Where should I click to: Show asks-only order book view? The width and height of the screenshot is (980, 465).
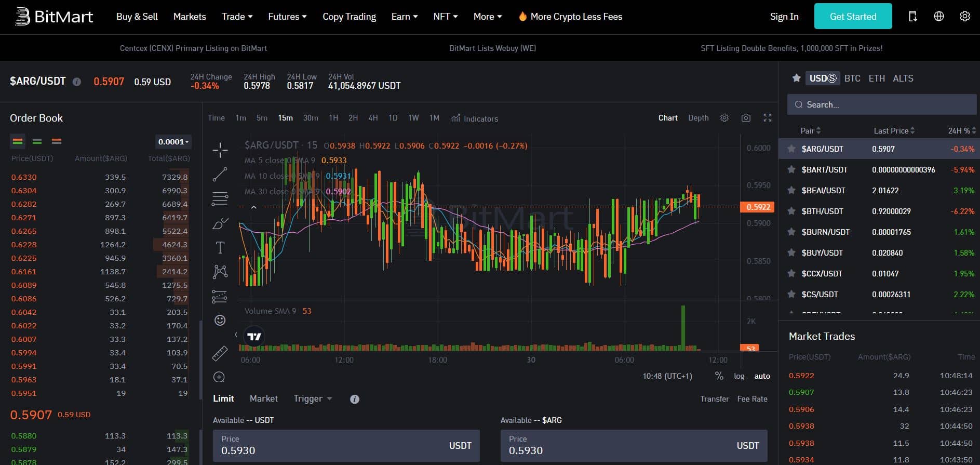click(57, 141)
